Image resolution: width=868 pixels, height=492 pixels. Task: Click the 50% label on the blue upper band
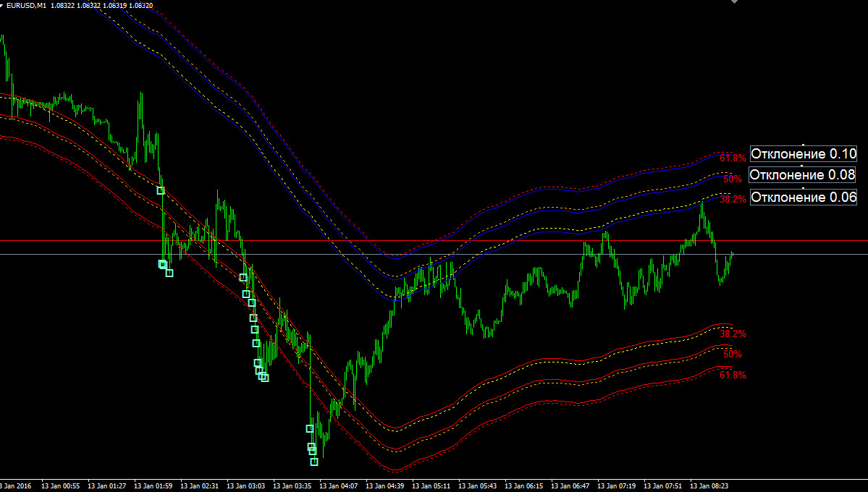pyautogui.click(x=733, y=179)
